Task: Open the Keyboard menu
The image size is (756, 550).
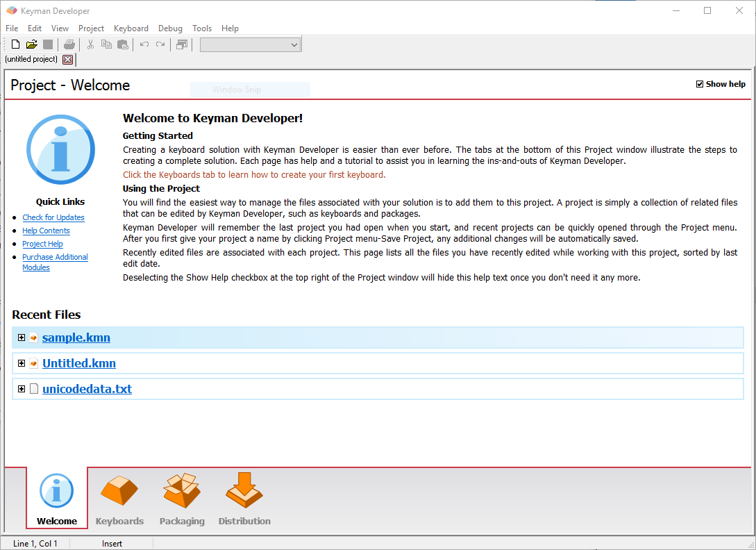Action: pos(131,28)
